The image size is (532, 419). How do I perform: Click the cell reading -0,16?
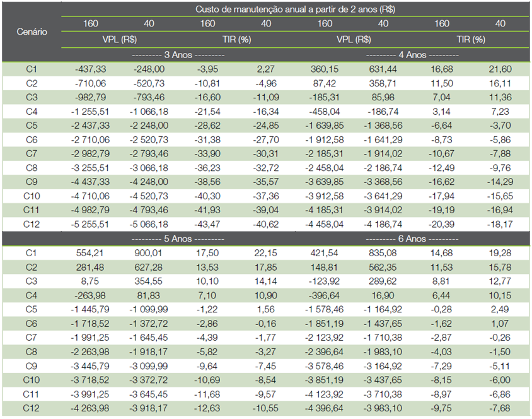[265, 324]
